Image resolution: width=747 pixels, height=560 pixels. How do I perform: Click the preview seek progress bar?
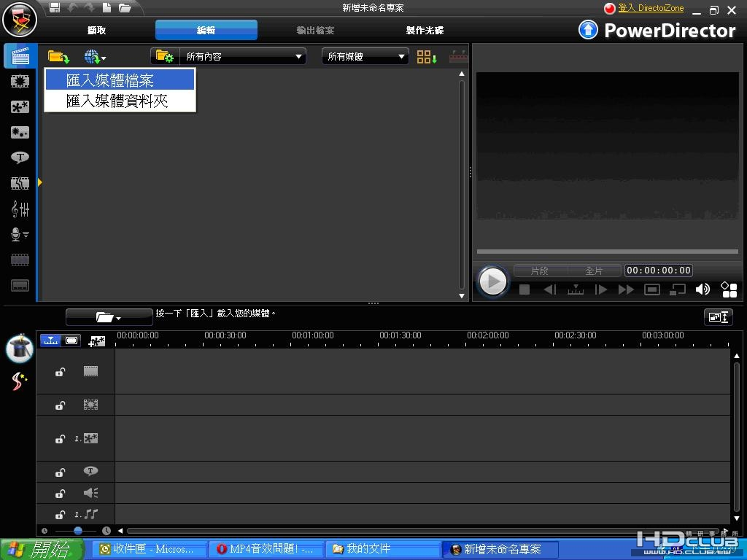(608, 252)
